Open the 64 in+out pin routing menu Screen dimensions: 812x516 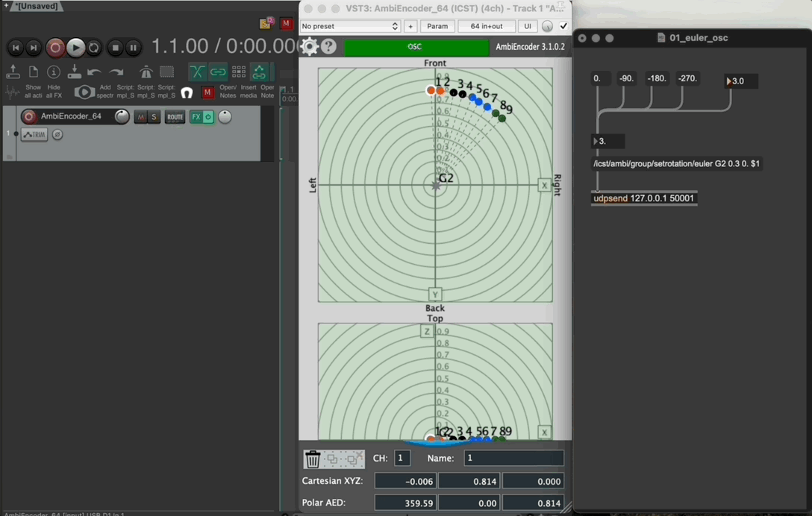tap(486, 26)
